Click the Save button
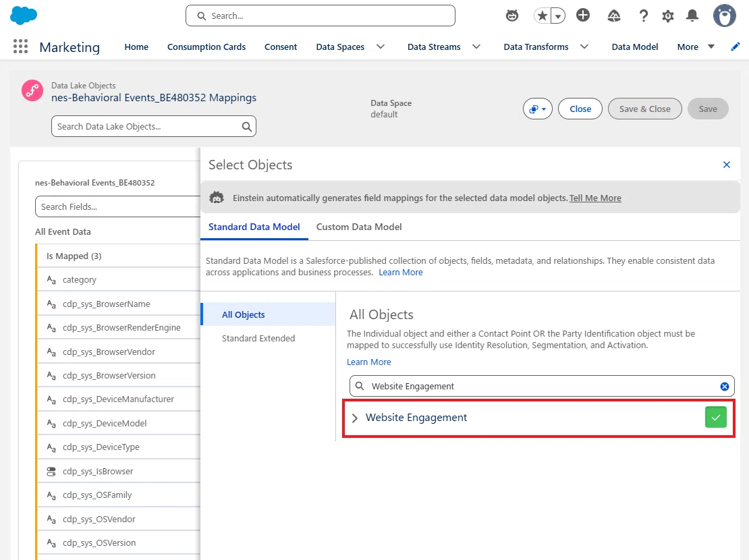749x560 pixels. click(708, 109)
